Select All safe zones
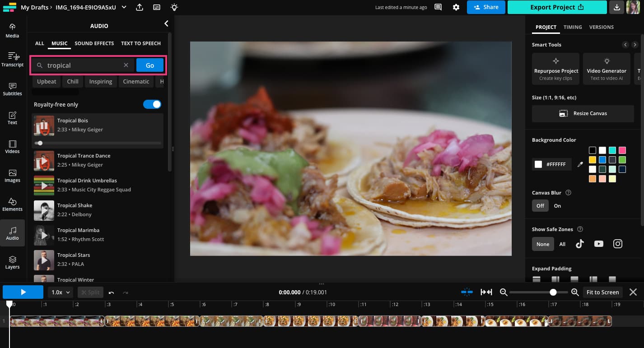Viewport: 644px width, 348px height. click(562, 244)
